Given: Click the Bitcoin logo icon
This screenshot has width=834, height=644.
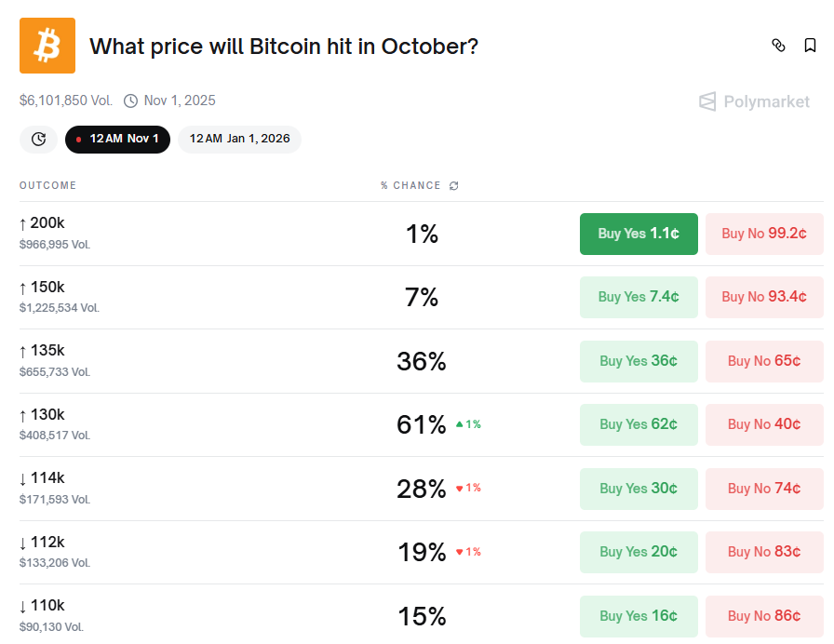Looking at the screenshot, I should click(x=47, y=46).
